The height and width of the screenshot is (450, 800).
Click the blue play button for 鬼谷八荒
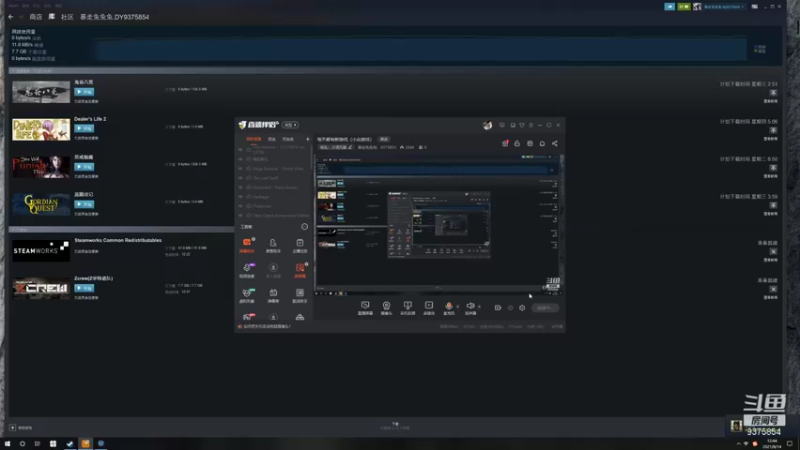(84, 92)
